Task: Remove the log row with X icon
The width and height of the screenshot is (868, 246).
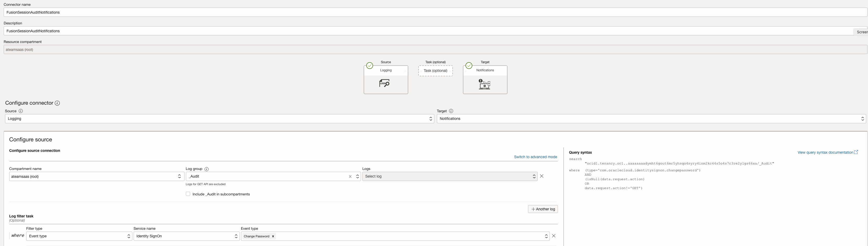Action: (x=541, y=176)
